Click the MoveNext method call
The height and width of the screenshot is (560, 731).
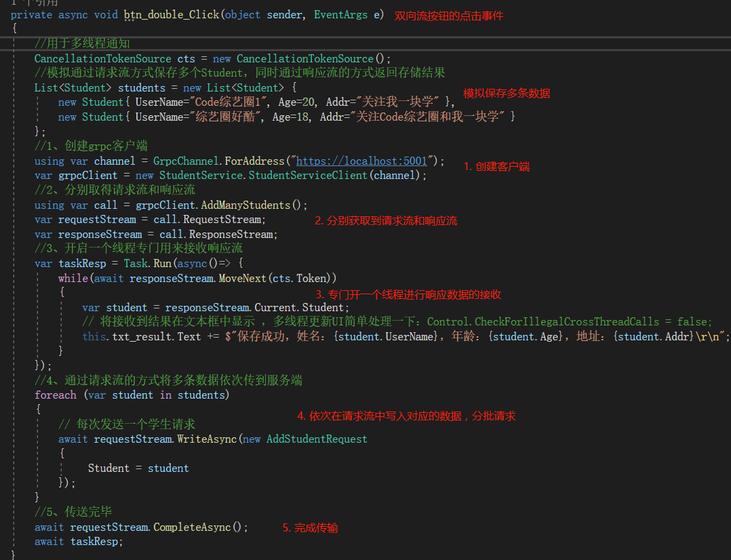click(243, 279)
